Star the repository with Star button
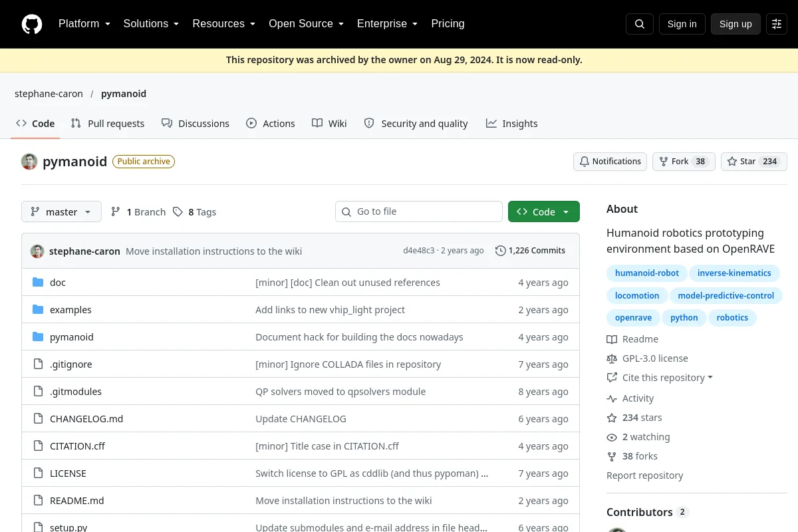The height and width of the screenshot is (532, 798). click(754, 162)
